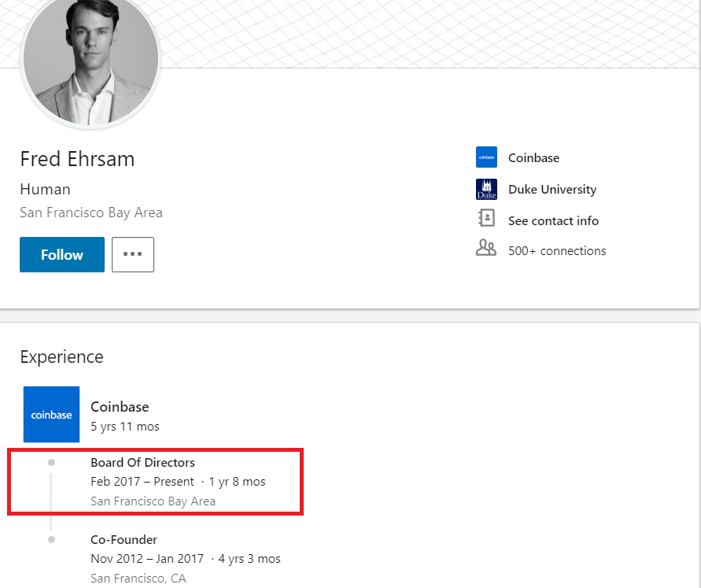
Task: Select the Co-Founder position title
Action: pos(124,539)
